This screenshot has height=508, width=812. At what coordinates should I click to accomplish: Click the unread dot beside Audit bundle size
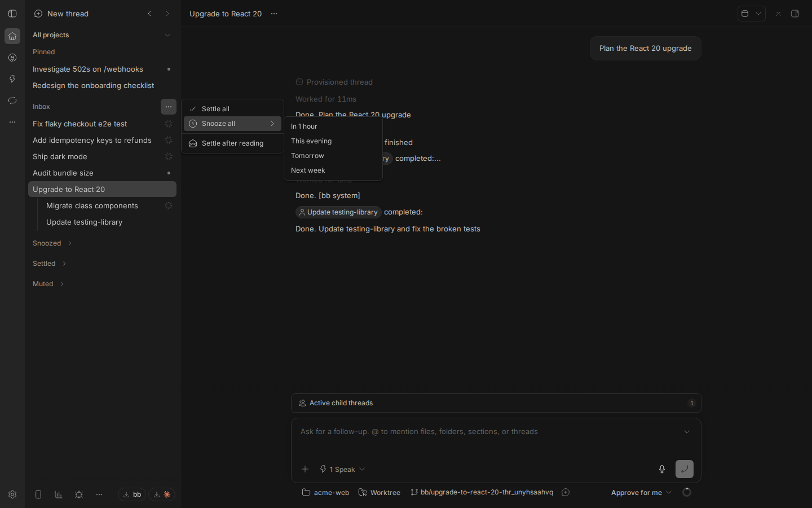pyautogui.click(x=169, y=173)
